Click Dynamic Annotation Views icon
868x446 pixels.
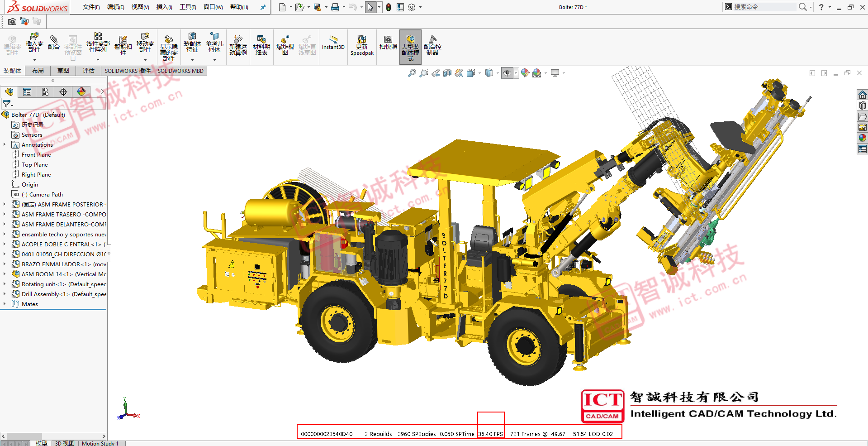pos(459,73)
